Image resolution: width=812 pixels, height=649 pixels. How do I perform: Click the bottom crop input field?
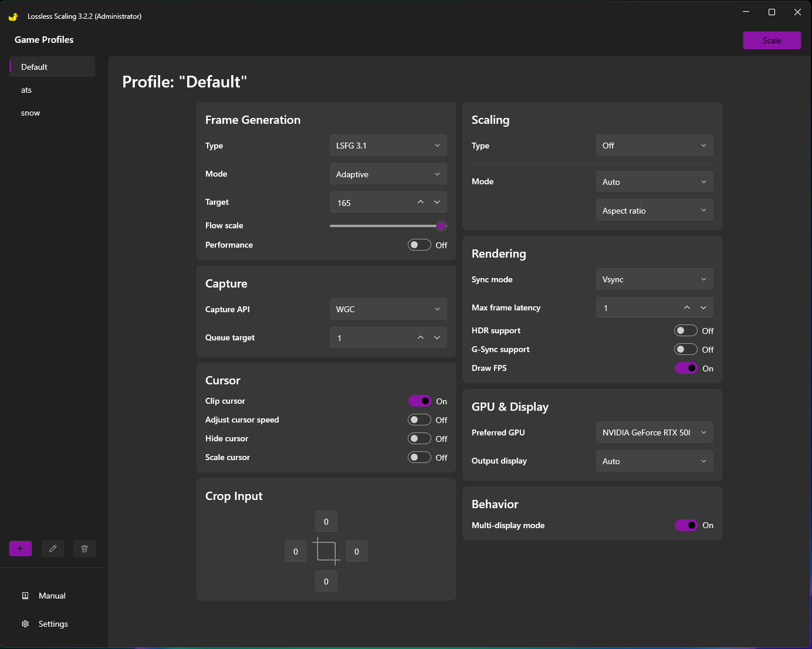tap(326, 582)
